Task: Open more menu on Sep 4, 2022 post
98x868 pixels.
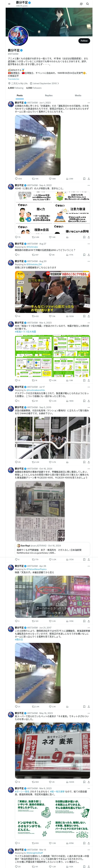Action: pyautogui.click(x=89, y=185)
